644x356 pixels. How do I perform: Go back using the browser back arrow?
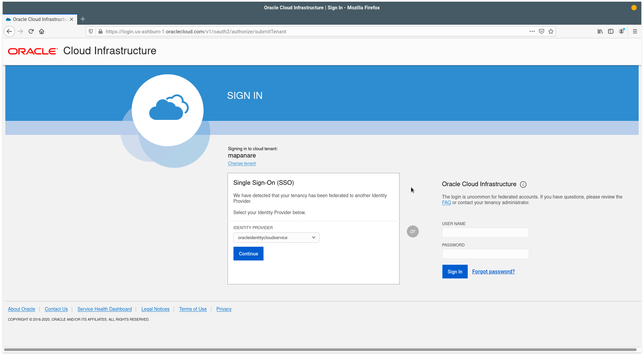click(9, 31)
